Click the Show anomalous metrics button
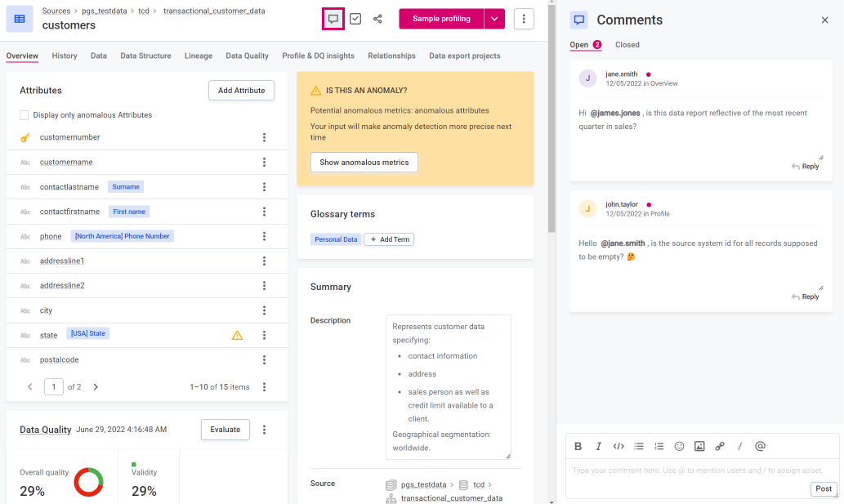The image size is (844, 504). click(x=364, y=162)
